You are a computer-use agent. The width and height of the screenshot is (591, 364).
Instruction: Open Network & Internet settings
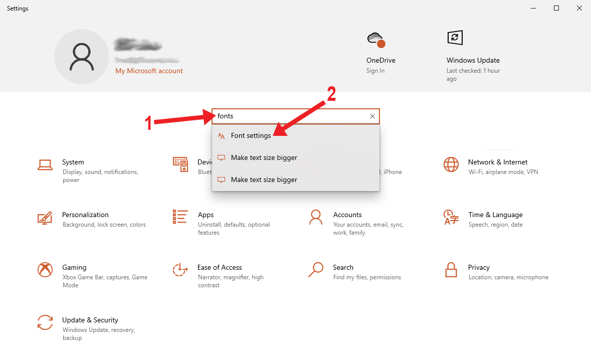(x=498, y=162)
